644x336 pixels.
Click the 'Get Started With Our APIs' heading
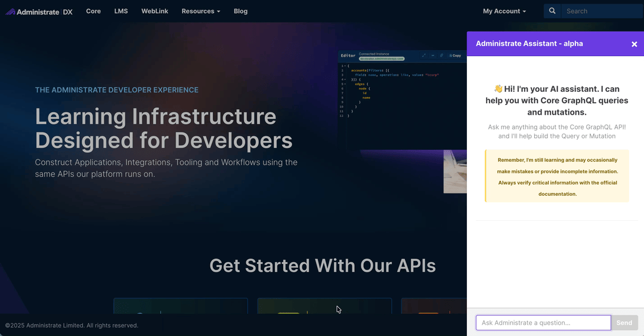coord(323,266)
